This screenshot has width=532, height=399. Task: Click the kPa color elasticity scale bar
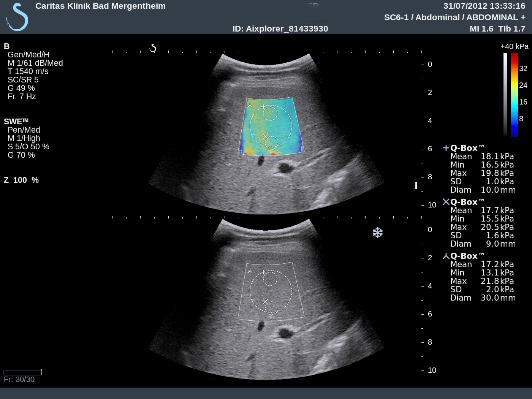click(x=514, y=95)
